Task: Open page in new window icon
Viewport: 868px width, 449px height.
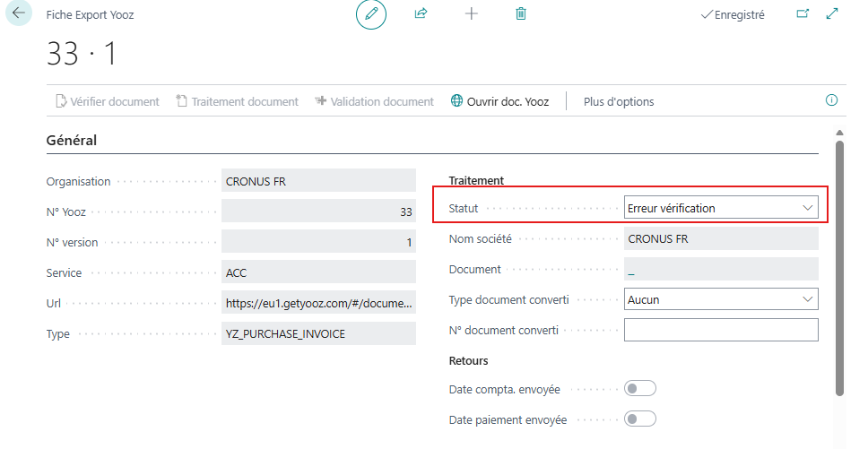Action: (x=803, y=14)
